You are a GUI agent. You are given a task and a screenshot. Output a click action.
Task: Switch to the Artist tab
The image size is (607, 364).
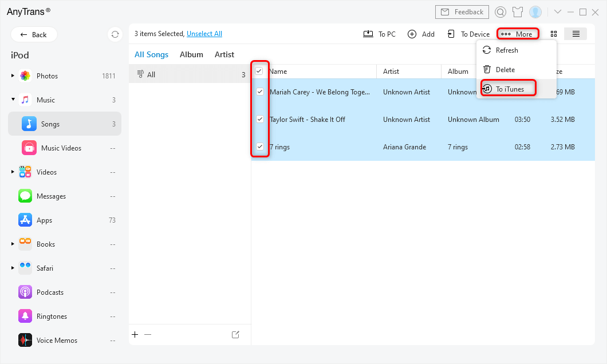pos(224,54)
